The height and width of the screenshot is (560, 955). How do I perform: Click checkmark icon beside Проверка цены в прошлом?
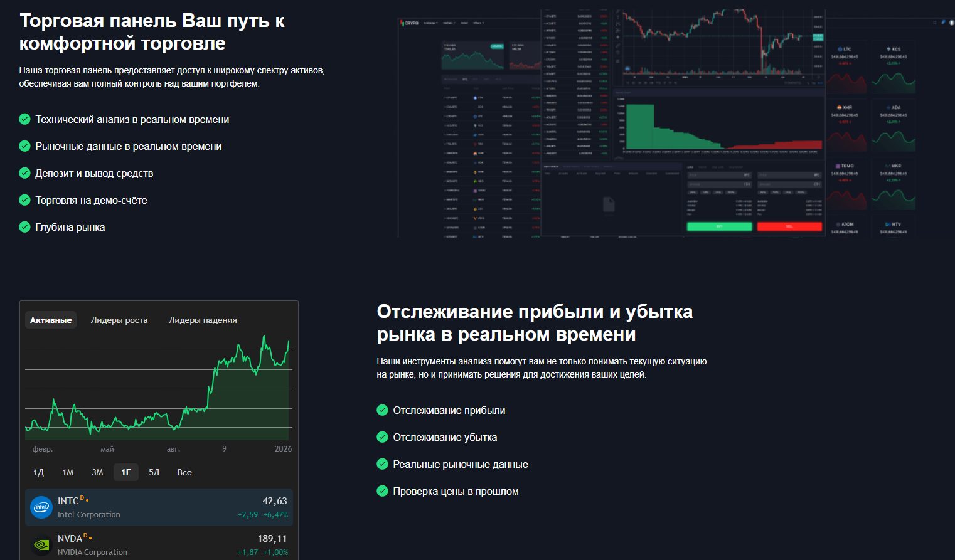[382, 491]
